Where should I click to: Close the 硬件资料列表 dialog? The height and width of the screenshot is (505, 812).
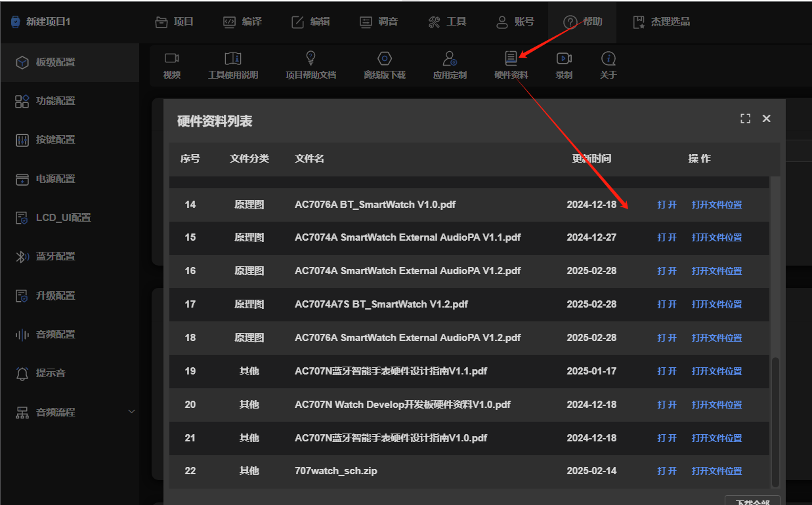[766, 119]
